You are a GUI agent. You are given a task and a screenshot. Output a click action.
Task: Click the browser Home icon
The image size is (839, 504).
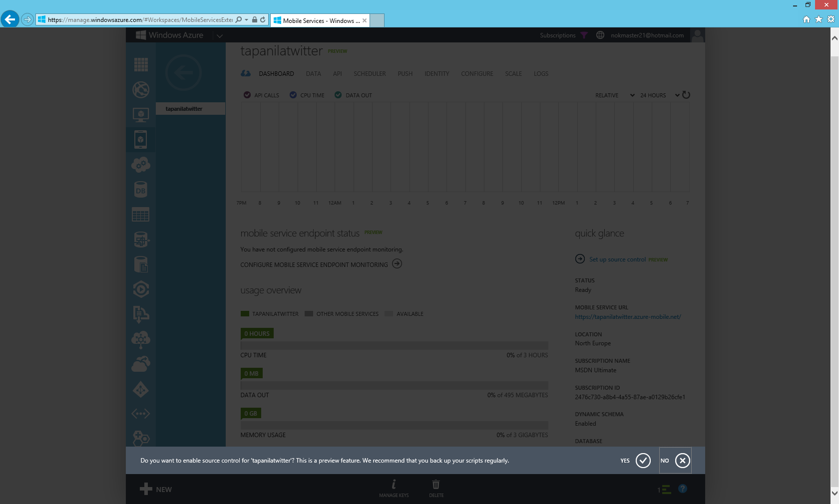pos(806,19)
